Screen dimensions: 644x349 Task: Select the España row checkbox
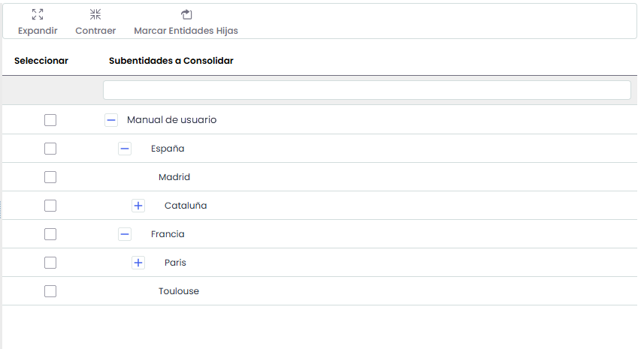(50, 149)
